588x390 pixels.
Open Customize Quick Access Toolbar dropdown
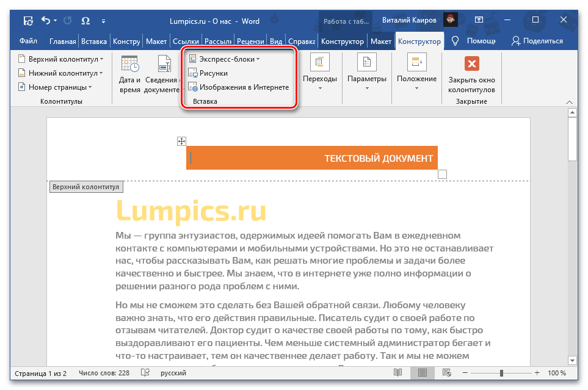tap(103, 21)
